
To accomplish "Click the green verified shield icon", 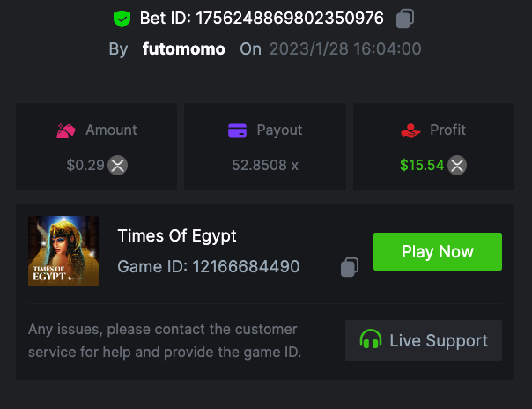I will 122,18.
